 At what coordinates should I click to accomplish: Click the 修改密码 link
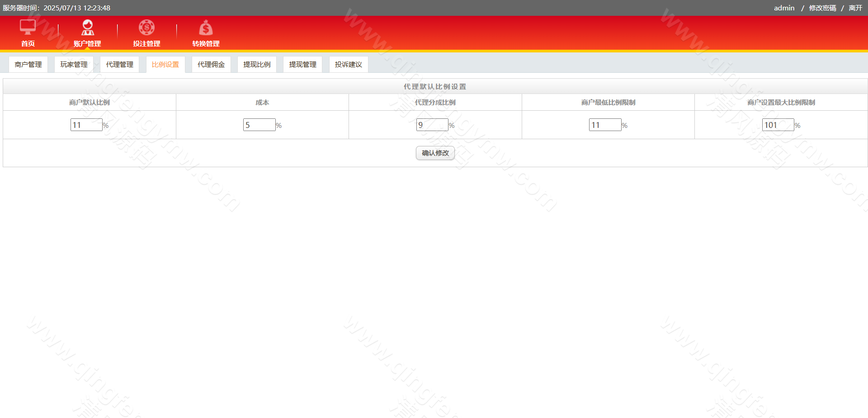(822, 8)
